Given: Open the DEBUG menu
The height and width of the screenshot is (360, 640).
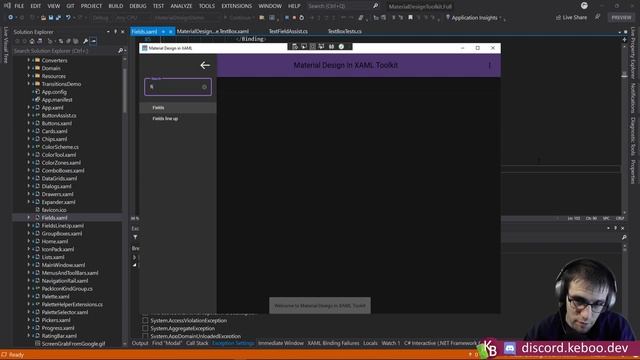Looking at the screenshot, I should [138, 6].
